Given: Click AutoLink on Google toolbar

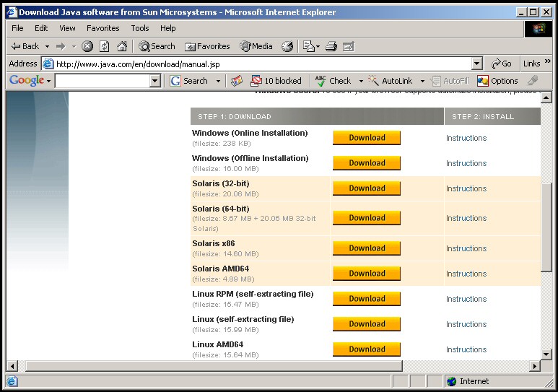Looking at the screenshot, I should (390, 81).
